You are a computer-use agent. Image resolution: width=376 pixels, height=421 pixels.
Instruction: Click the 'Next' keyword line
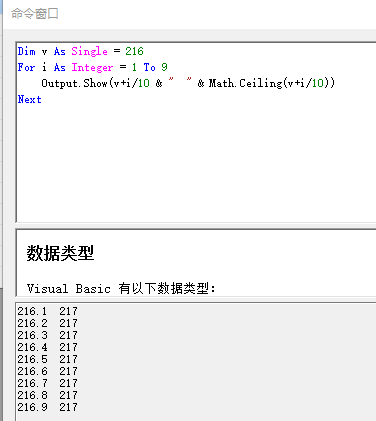(x=30, y=99)
